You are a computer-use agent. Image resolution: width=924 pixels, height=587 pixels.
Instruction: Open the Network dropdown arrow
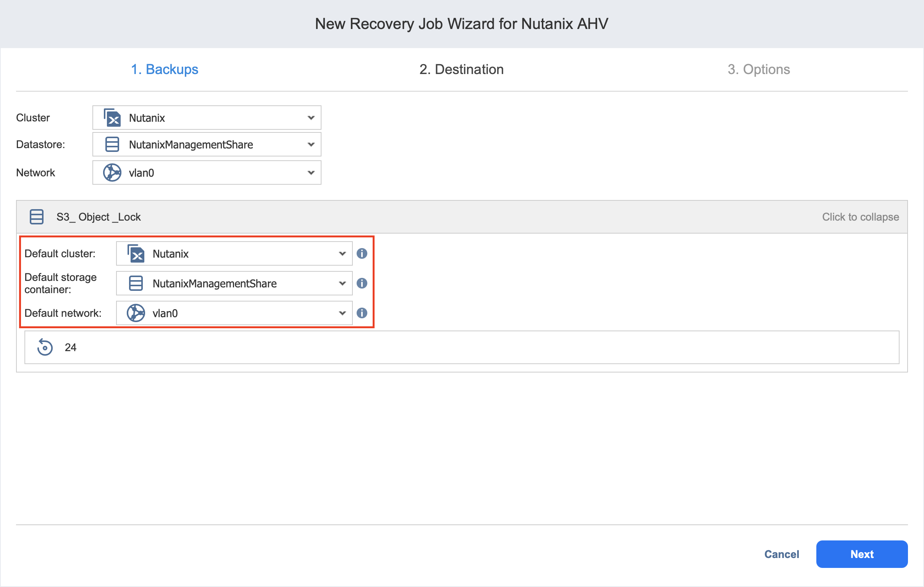311,173
